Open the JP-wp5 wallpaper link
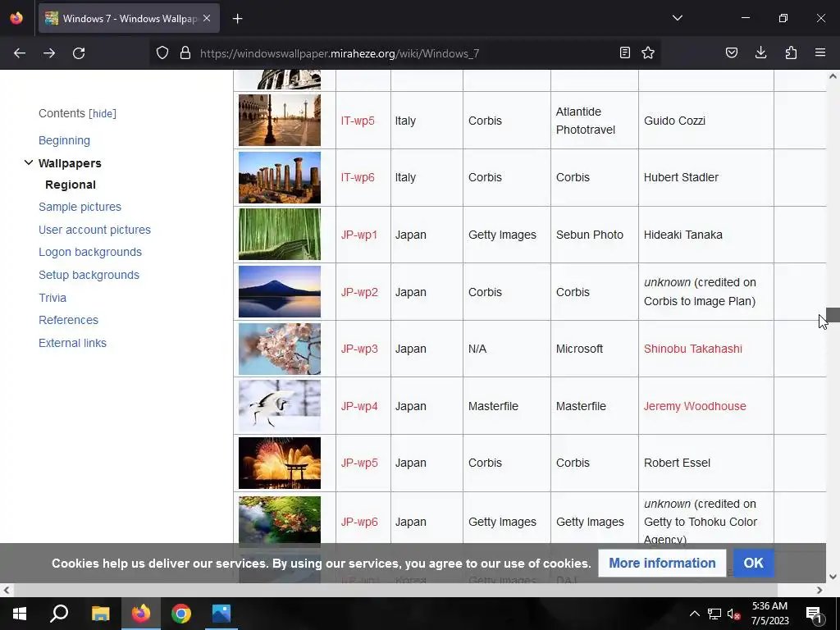This screenshot has width=840, height=630. click(x=359, y=463)
